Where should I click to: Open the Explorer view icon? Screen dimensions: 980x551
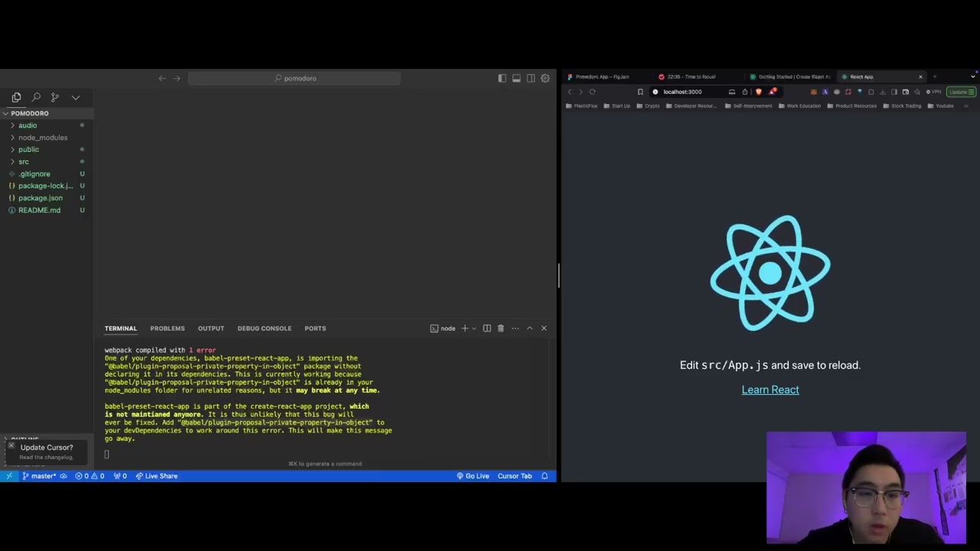tap(16, 97)
